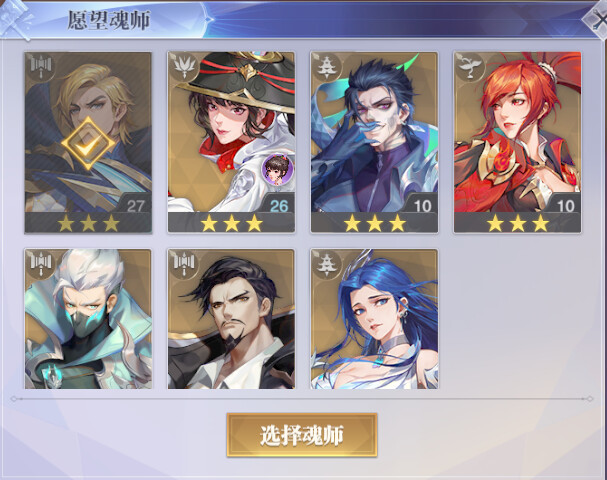This screenshot has width=607, height=480.
Task: Click the small round avatar badge on hat girl card
Action: click(277, 169)
